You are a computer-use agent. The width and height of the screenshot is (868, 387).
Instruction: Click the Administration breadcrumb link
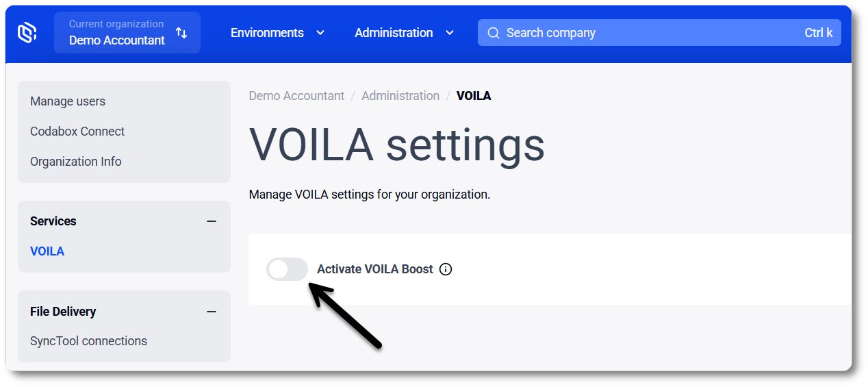(x=400, y=96)
